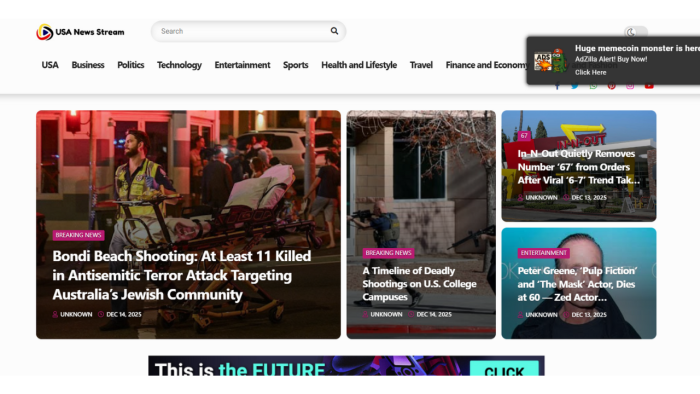Open Health and Lifestyle section
This screenshot has width=700, height=394.
pos(359,65)
